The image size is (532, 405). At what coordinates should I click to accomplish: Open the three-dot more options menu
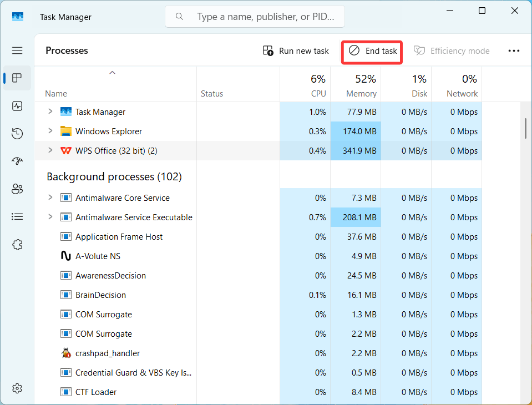pos(514,51)
